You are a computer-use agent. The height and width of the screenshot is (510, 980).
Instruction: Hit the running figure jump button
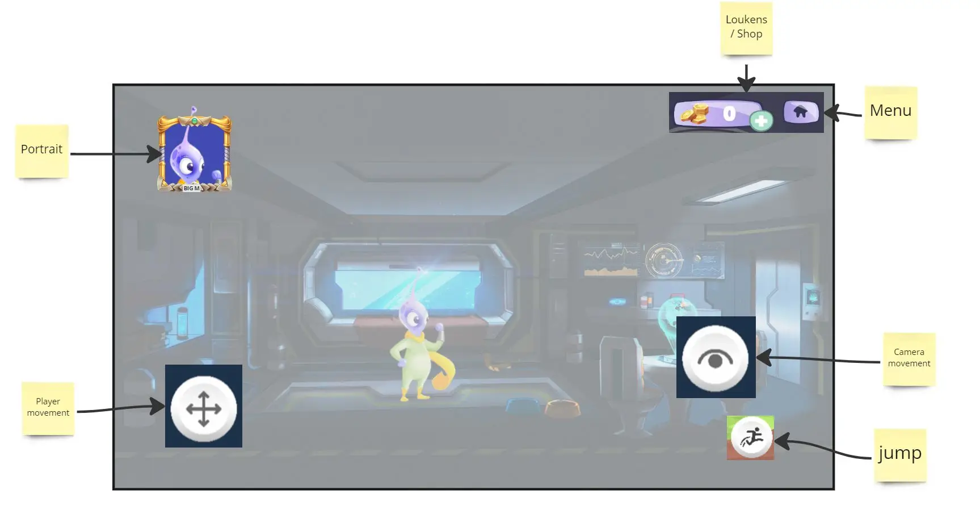coord(751,438)
